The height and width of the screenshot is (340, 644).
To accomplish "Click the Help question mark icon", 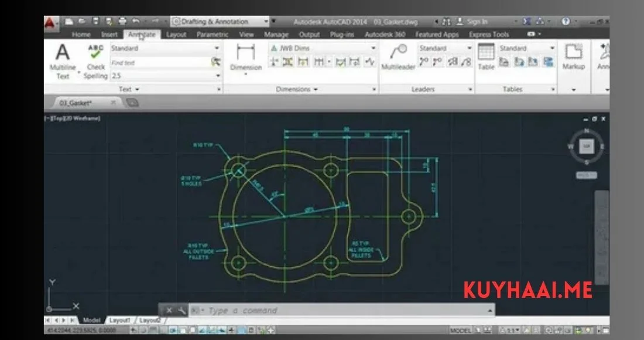I will point(566,21).
